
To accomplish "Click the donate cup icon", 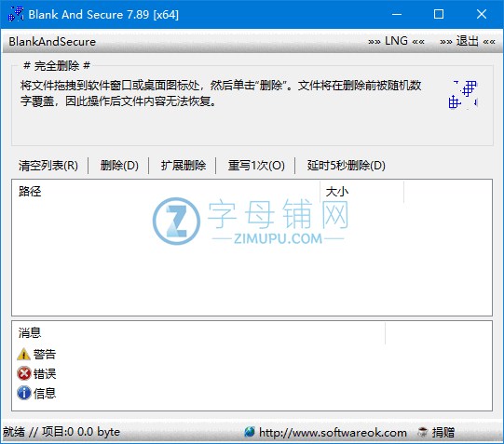I will [422, 432].
